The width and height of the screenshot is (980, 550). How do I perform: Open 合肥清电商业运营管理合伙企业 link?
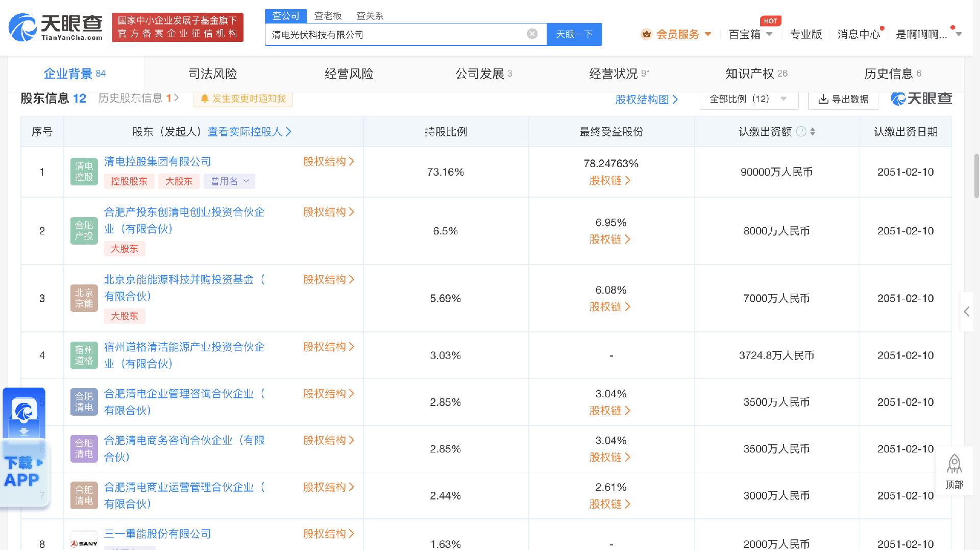184,495
